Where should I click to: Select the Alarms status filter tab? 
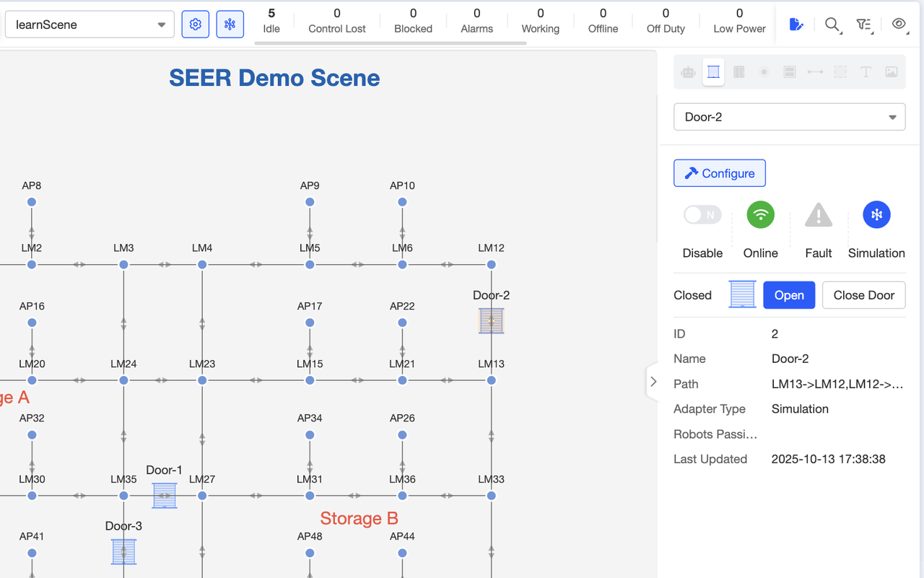[476, 21]
